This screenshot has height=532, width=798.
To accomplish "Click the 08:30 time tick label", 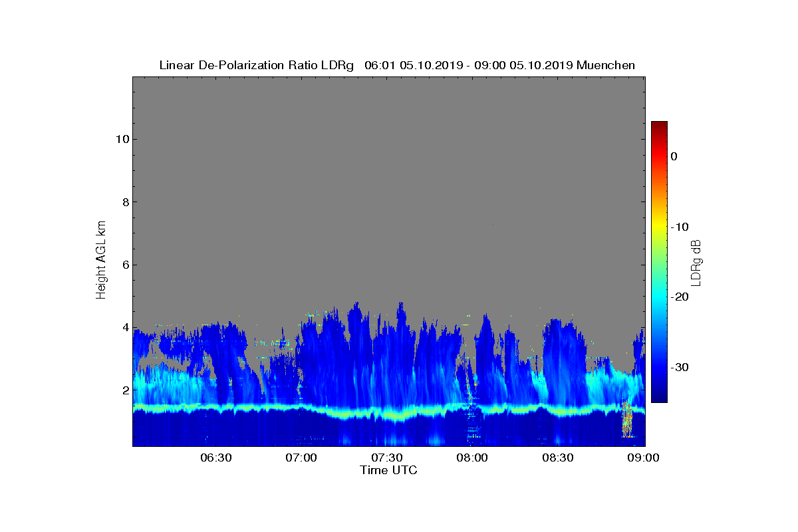I will (x=559, y=458).
